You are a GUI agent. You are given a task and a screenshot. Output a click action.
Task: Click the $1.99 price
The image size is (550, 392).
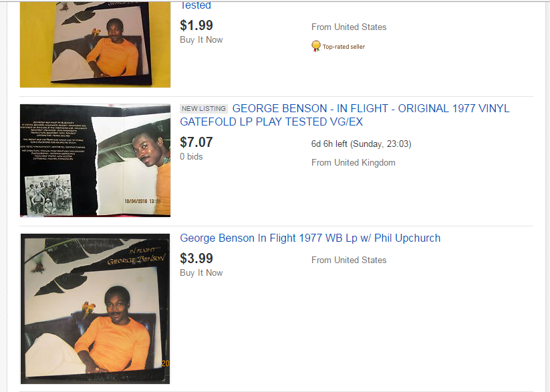pos(196,25)
